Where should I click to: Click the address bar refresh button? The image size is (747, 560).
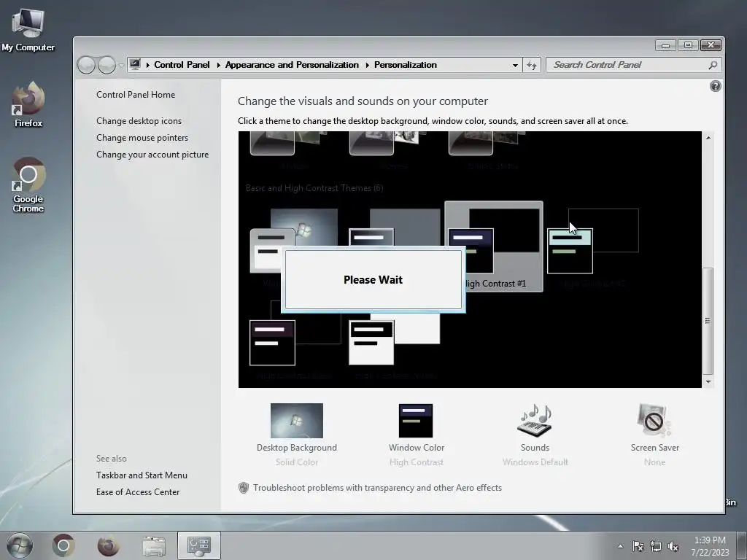(x=532, y=65)
